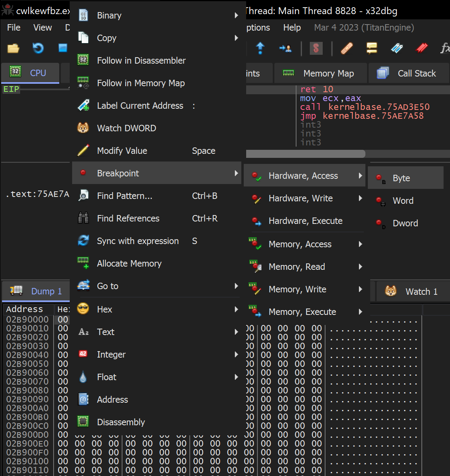Click dump address 02B90100

[x=27, y=461]
